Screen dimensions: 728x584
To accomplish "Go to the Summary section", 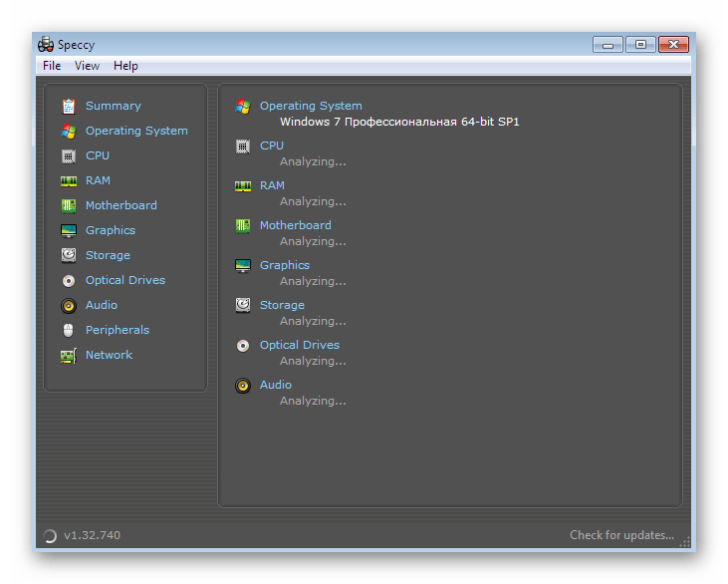I will 114,106.
